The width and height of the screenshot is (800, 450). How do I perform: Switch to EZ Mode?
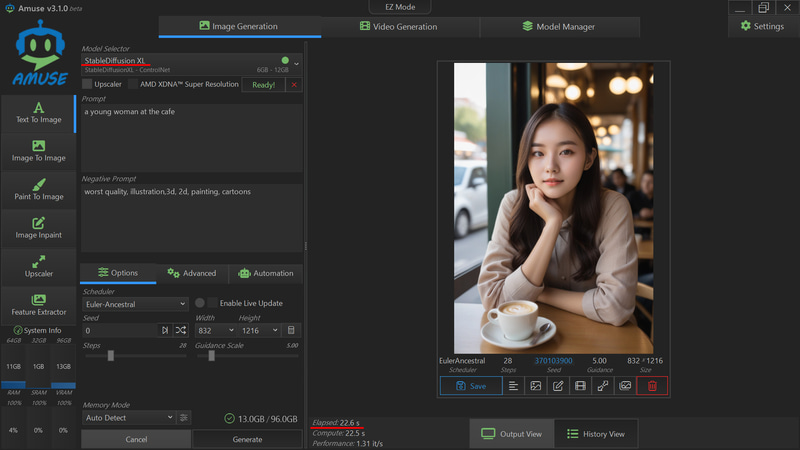click(400, 7)
